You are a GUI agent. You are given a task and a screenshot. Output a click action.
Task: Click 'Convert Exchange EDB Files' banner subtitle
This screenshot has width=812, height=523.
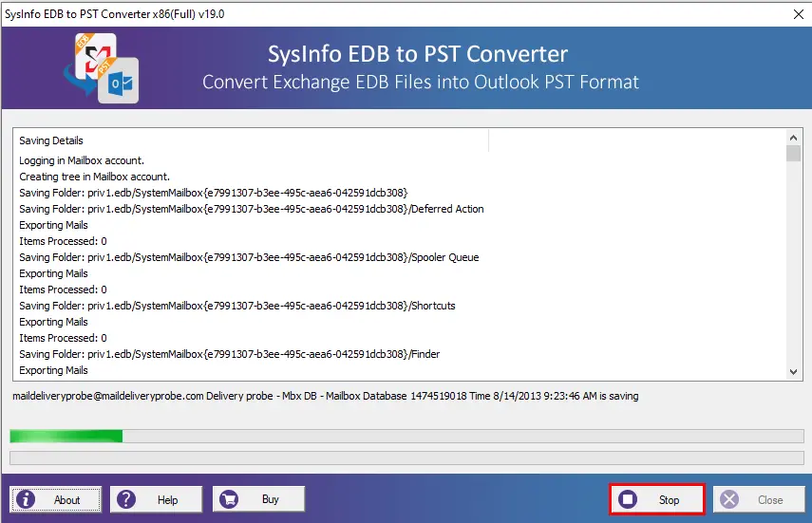coord(421,82)
